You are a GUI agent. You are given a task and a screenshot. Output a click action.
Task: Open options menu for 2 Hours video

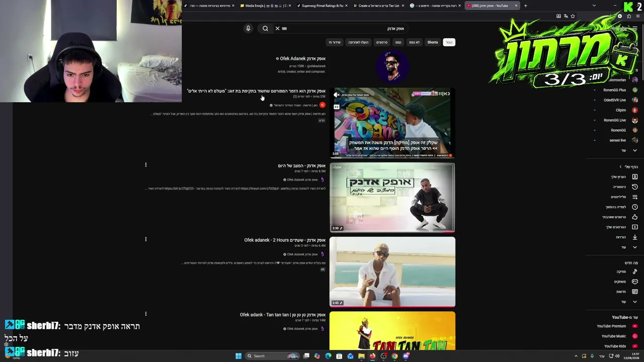tap(146, 239)
